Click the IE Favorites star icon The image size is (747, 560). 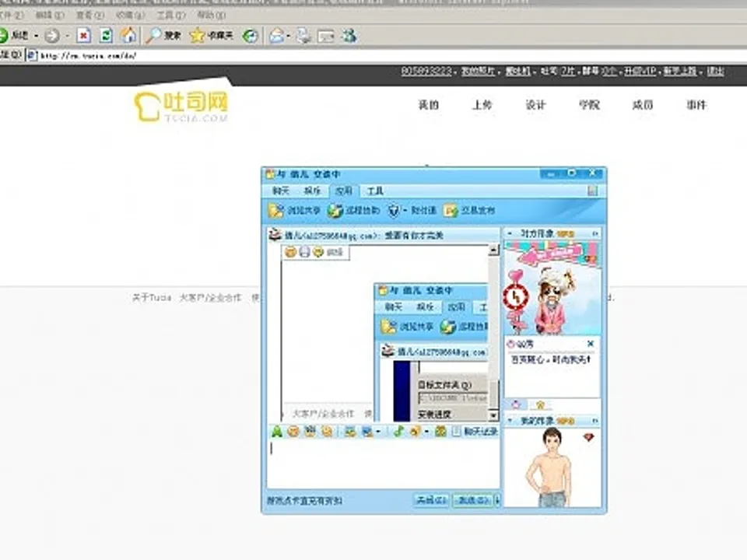(x=198, y=35)
